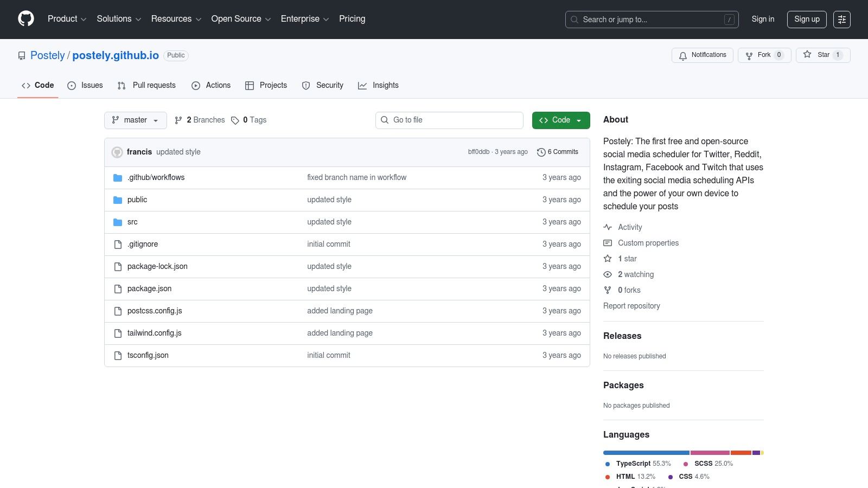The height and width of the screenshot is (488, 868).
Task: Click the file icon beside tsconfig.json
Action: pyautogui.click(x=118, y=356)
